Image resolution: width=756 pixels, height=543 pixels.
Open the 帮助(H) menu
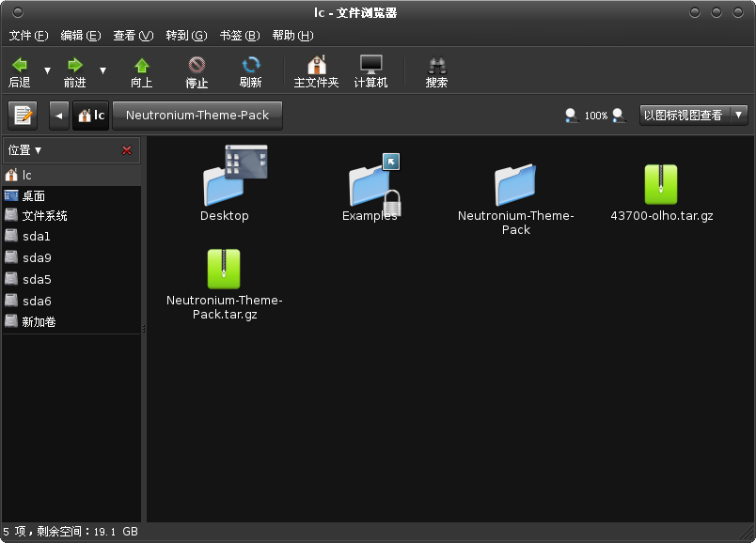click(x=292, y=36)
